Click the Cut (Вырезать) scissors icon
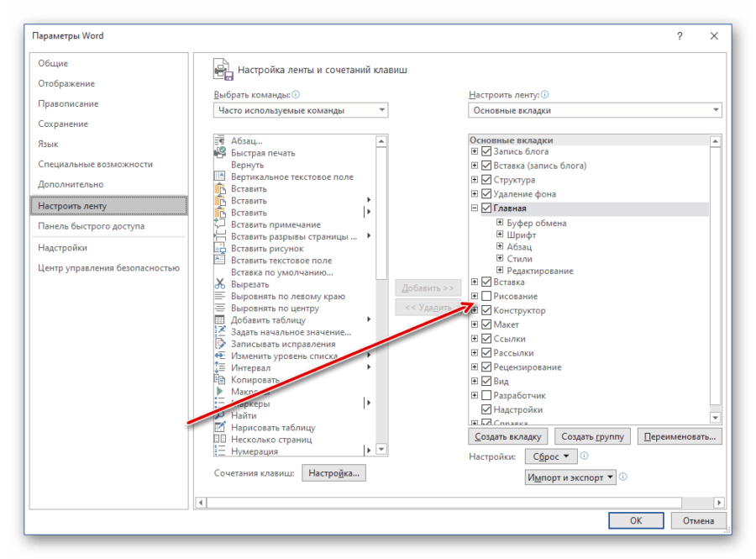Screen dimensions: 756x559 pos(220,284)
